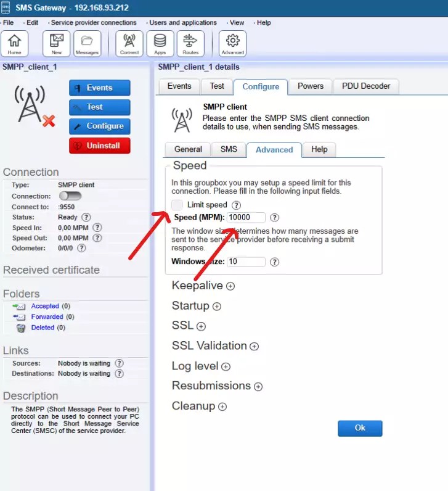The image size is (448, 491).
Task: Click the help icon next to Odometer
Action: [x=82, y=249]
